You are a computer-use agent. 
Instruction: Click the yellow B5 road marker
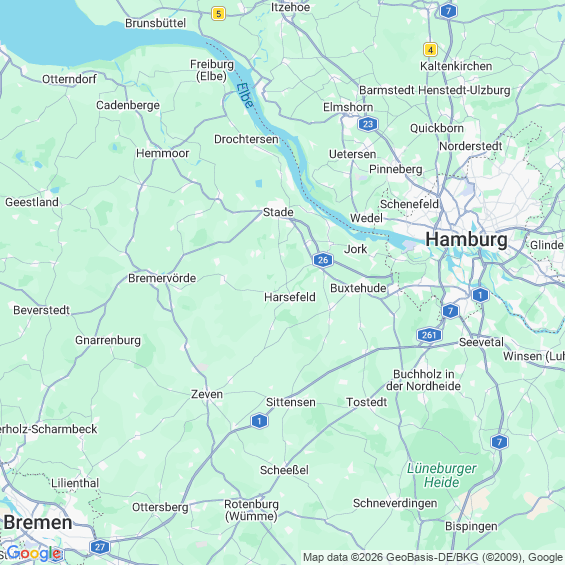click(218, 14)
